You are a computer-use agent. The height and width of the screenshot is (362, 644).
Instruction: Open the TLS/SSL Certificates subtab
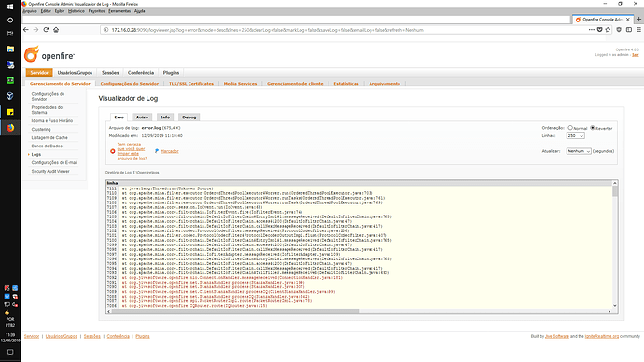191,84
